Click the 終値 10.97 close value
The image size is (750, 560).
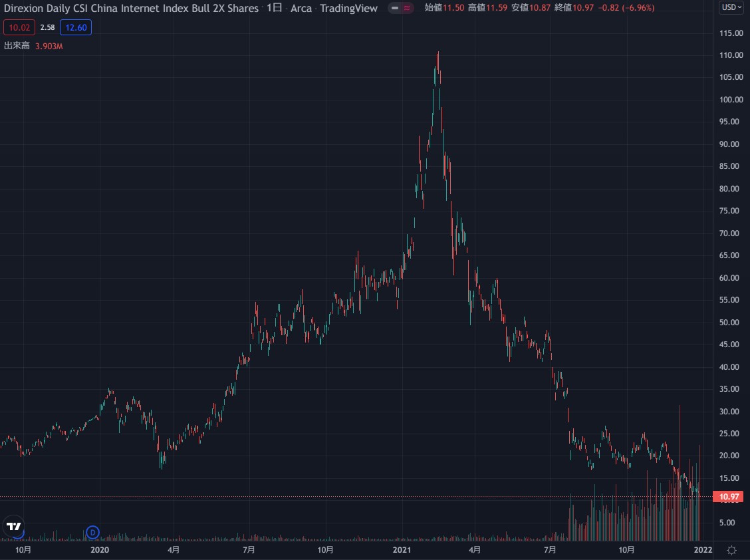574,8
